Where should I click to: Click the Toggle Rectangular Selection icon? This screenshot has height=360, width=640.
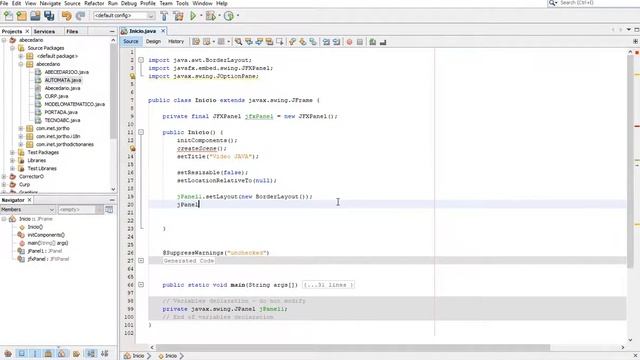coord(280,42)
